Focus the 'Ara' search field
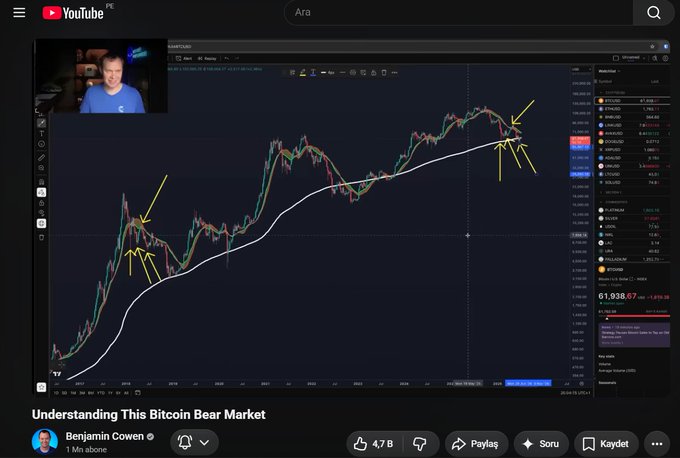Screen dimensions: 680x458 [458, 12]
